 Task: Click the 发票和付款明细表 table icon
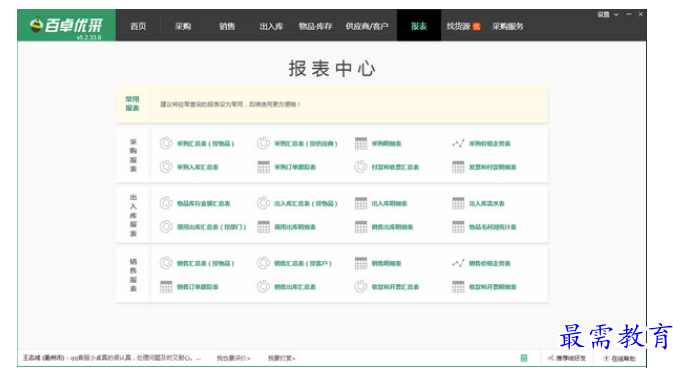[458, 167]
